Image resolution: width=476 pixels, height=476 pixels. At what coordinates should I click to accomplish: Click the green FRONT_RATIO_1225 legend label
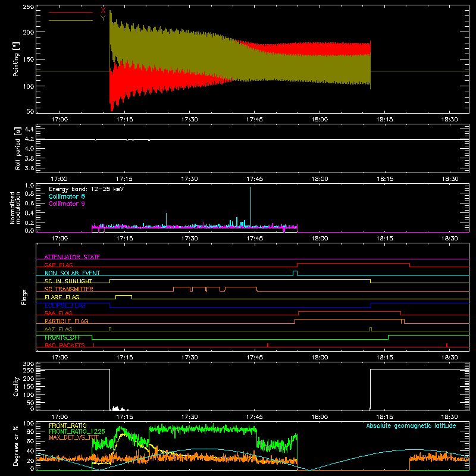pyautogui.click(x=77, y=431)
